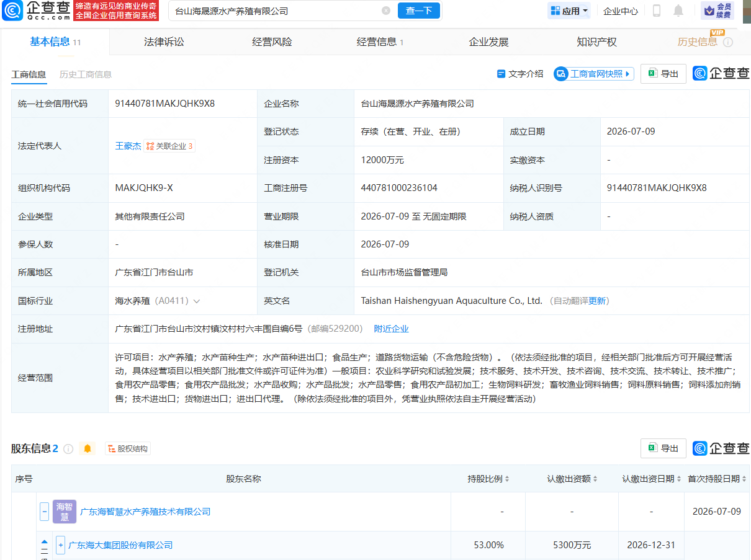Click the 会员续费 membership badge

coord(717,11)
